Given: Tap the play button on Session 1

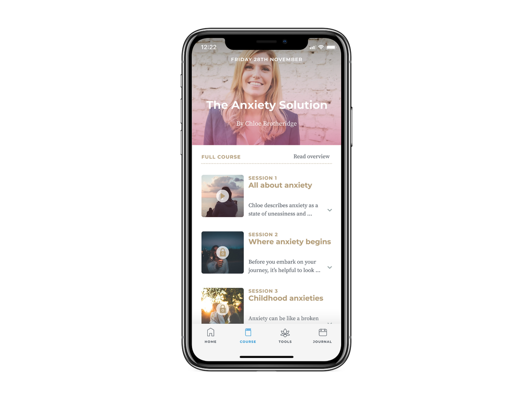Looking at the screenshot, I should (x=222, y=196).
